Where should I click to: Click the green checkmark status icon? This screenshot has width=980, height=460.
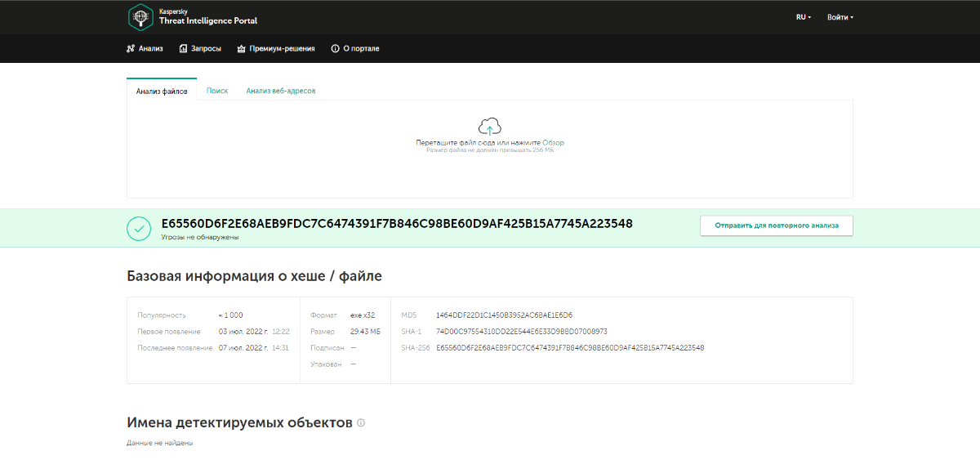point(139,229)
